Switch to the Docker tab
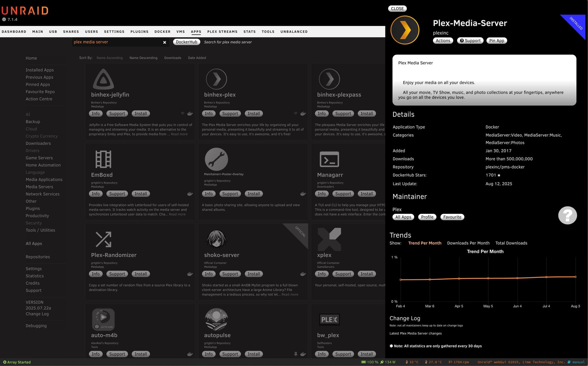Image resolution: width=588 pixels, height=366 pixels. [162, 32]
